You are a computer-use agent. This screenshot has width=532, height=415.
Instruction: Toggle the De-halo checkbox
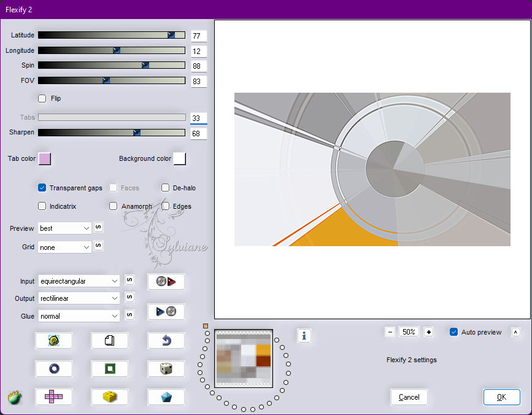pos(165,188)
